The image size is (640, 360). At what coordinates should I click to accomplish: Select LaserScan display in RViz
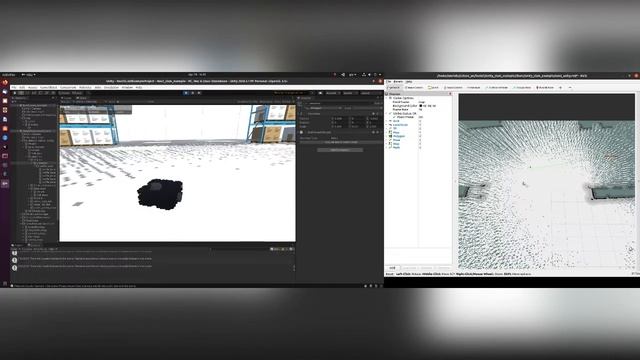400,125
